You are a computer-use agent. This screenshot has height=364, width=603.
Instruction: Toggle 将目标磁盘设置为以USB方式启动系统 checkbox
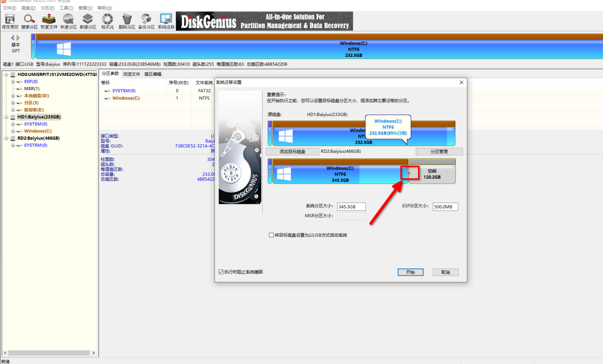coord(271,235)
